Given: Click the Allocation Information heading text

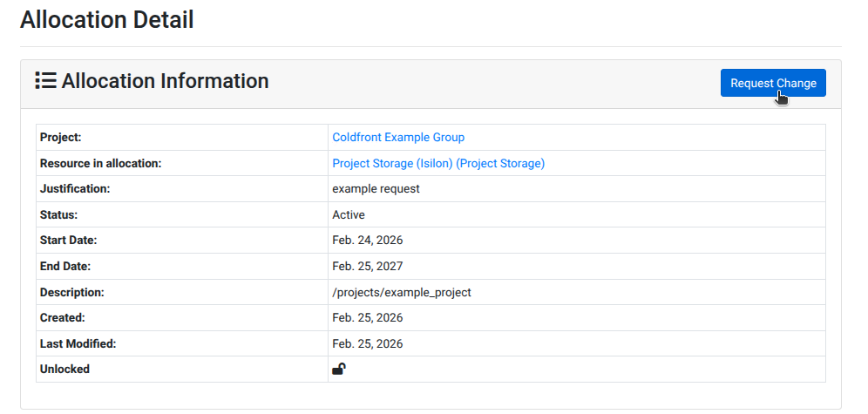Looking at the screenshot, I should click(165, 81).
